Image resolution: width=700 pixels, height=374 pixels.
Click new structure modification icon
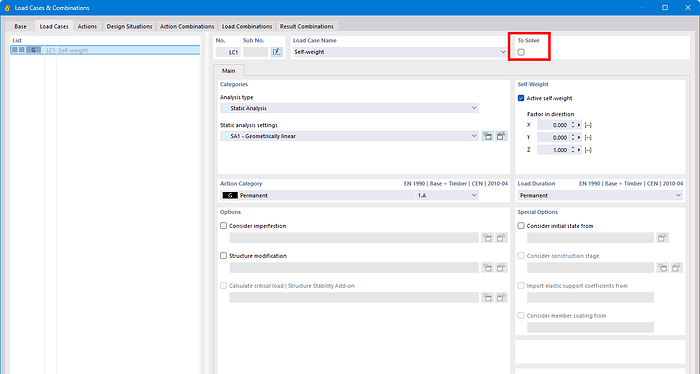click(x=488, y=268)
